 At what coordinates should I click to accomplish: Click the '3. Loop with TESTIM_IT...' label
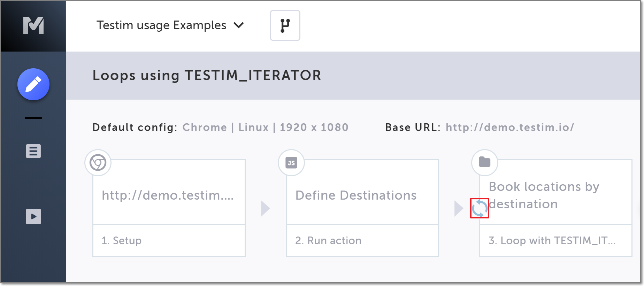pyautogui.click(x=552, y=241)
